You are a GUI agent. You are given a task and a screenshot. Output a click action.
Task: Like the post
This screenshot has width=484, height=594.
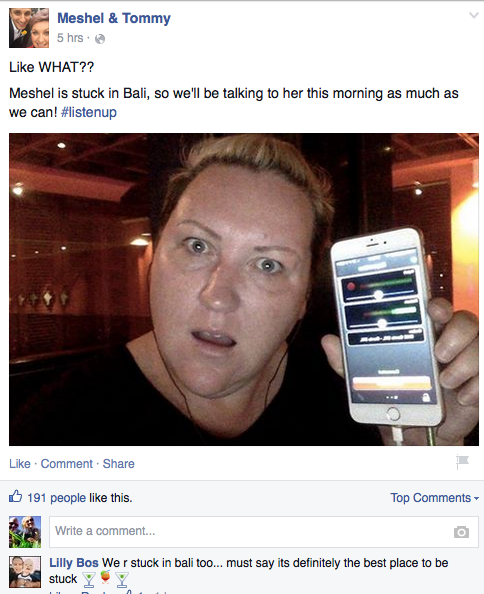tap(20, 464)
